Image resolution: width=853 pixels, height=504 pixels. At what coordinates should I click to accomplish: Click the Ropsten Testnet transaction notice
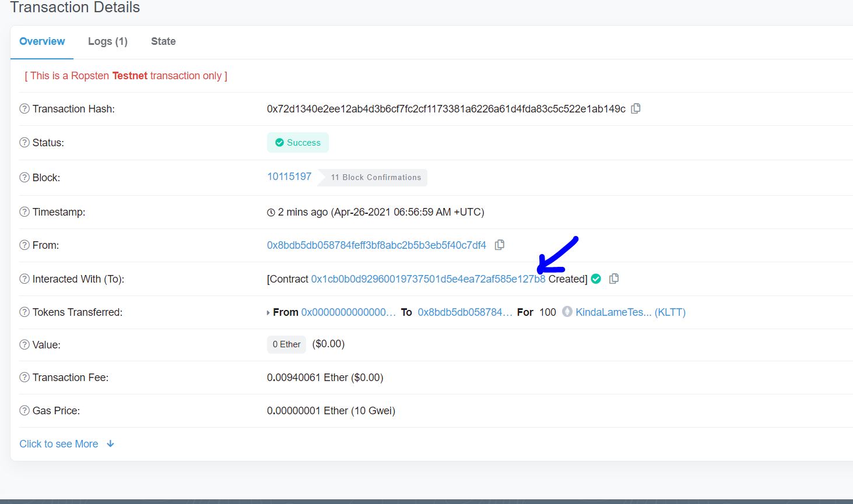pyautogui.click(x=126, y=76)
